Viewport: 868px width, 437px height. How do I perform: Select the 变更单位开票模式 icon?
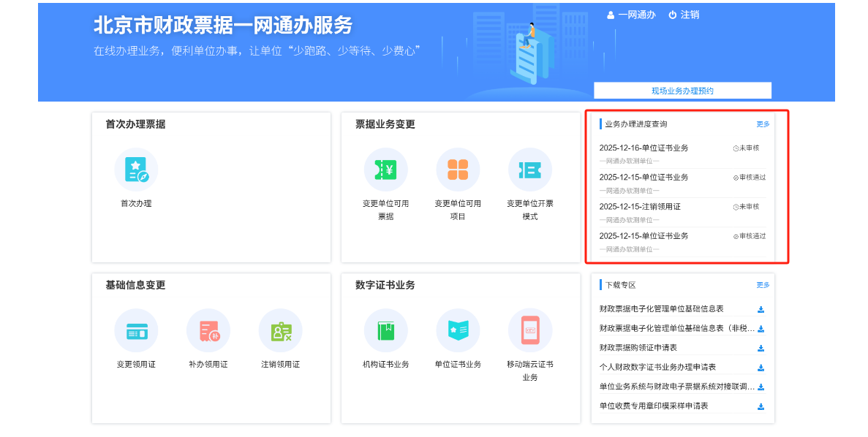pos(530,170)
